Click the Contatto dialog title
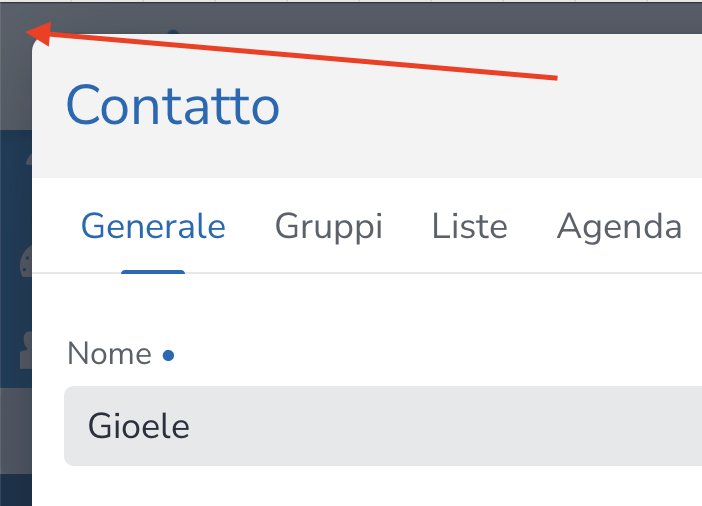The width and height of the screenshot is (702, 506). pyautogui.click(x=172, y=105)
